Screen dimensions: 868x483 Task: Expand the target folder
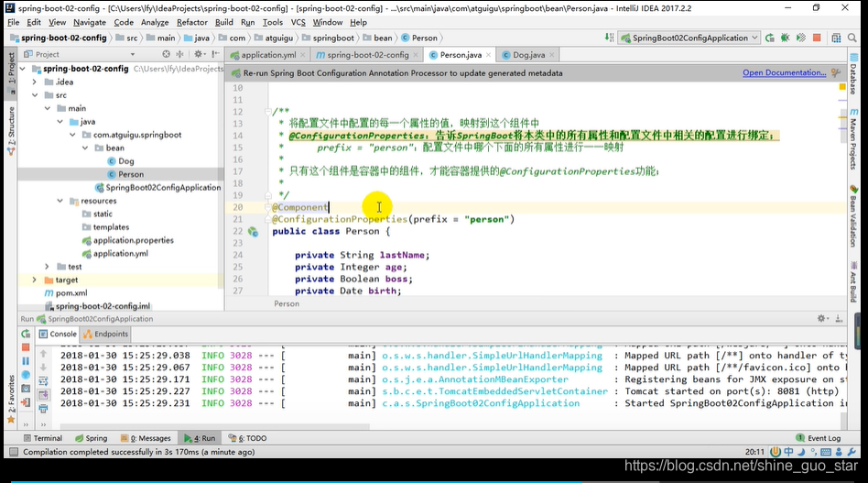point(34,280)
